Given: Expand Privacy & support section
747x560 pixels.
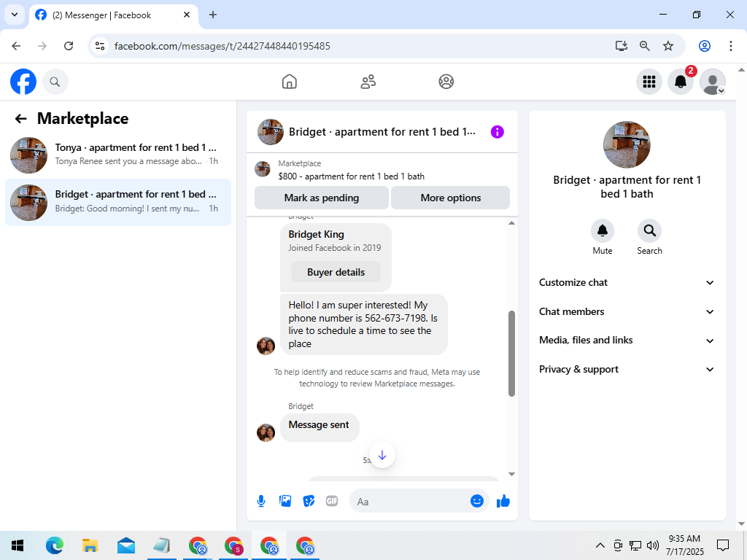Looking at the screenshot, I should 627,370.
